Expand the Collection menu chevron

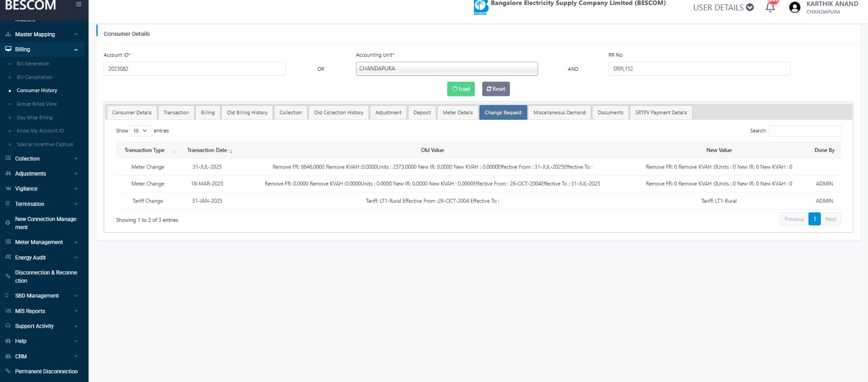pyautogui.click(x=76, y=159)
